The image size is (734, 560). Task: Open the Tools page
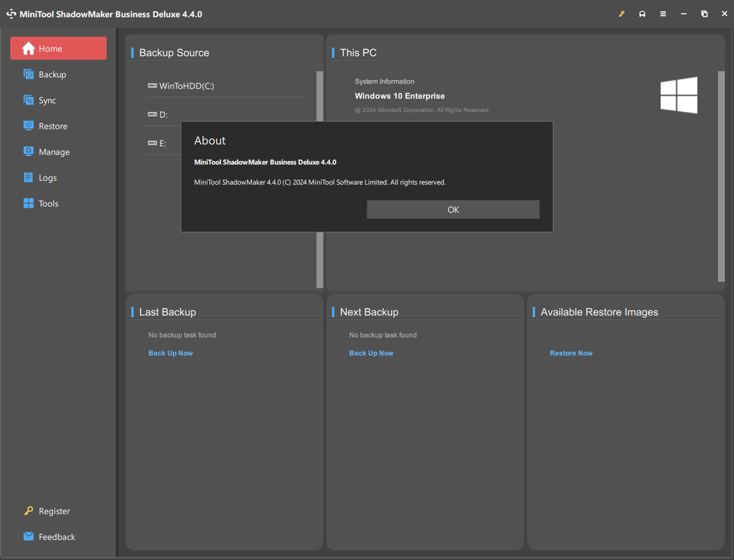(x=49, y=203)
